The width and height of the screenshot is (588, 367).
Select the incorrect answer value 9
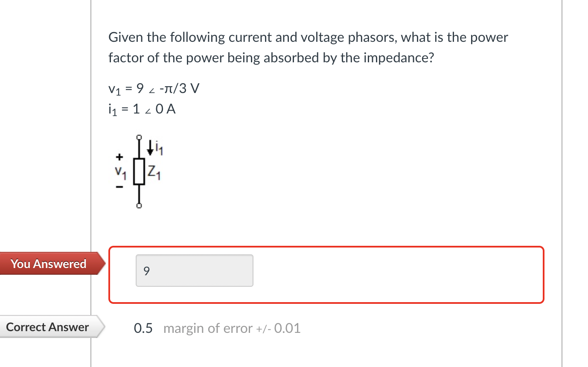146,271
